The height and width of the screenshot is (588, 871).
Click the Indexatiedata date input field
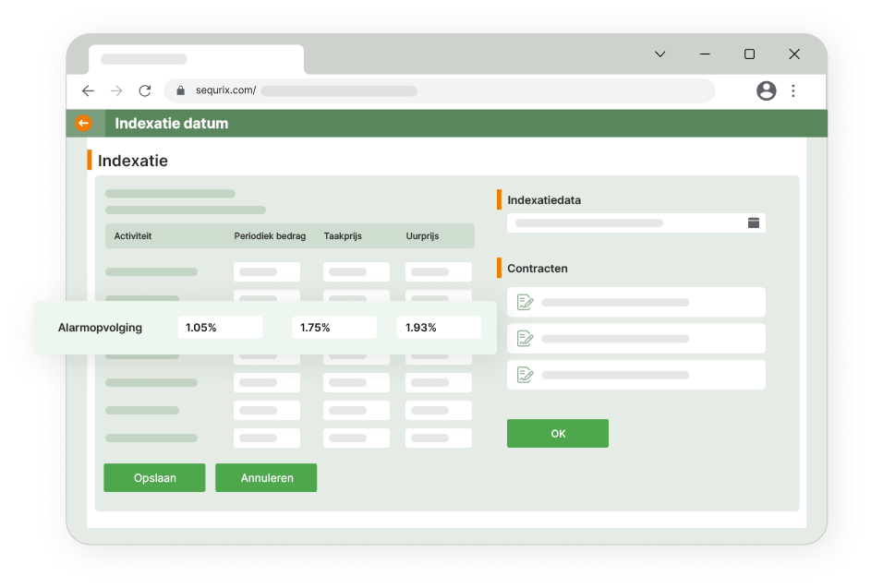pyautogui.click(x=628, y=222)
